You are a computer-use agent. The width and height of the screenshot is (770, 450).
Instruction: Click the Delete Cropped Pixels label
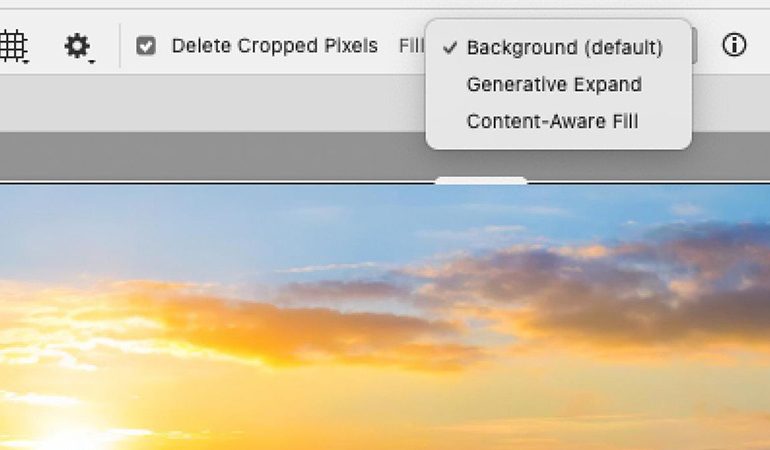coord(275,46)
